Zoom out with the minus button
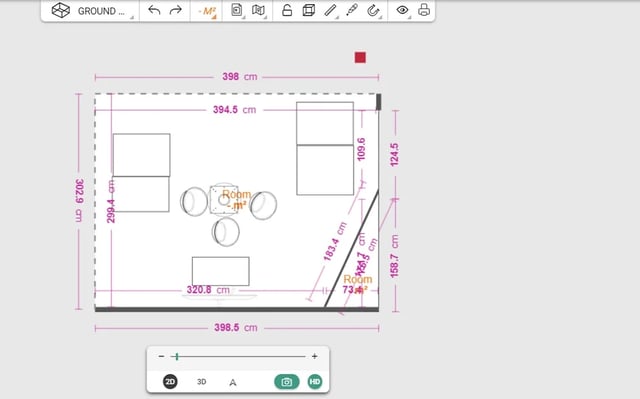Viewport: 640px width, 399px height. [162, 356]
